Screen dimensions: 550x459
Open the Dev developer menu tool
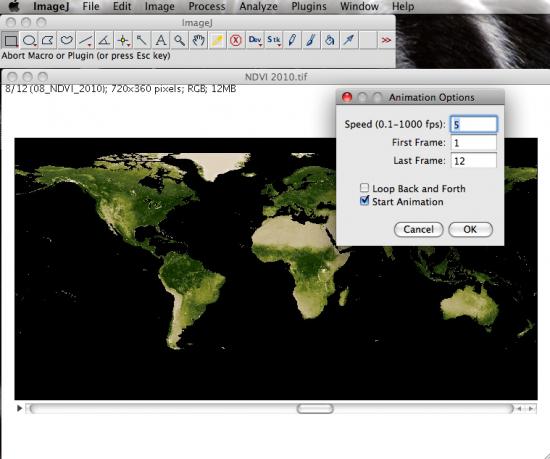pyautogui.click(x=255, y=41)
